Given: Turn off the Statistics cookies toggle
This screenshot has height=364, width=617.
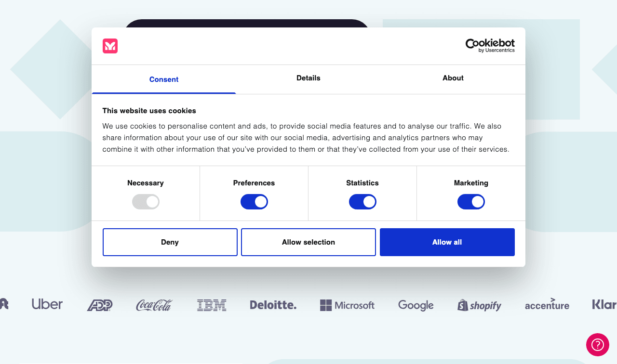Looking at the screenshot, I should coord(362,202).
